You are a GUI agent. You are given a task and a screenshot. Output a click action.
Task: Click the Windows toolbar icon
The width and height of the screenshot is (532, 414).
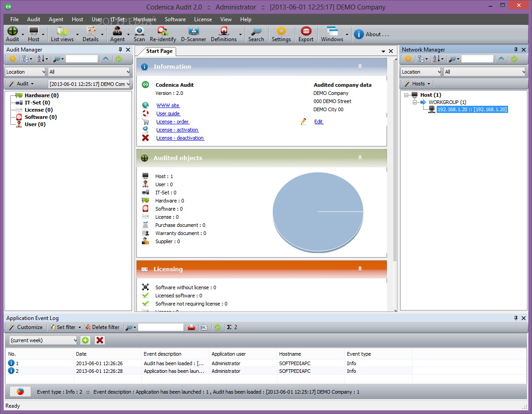(332, 34)
